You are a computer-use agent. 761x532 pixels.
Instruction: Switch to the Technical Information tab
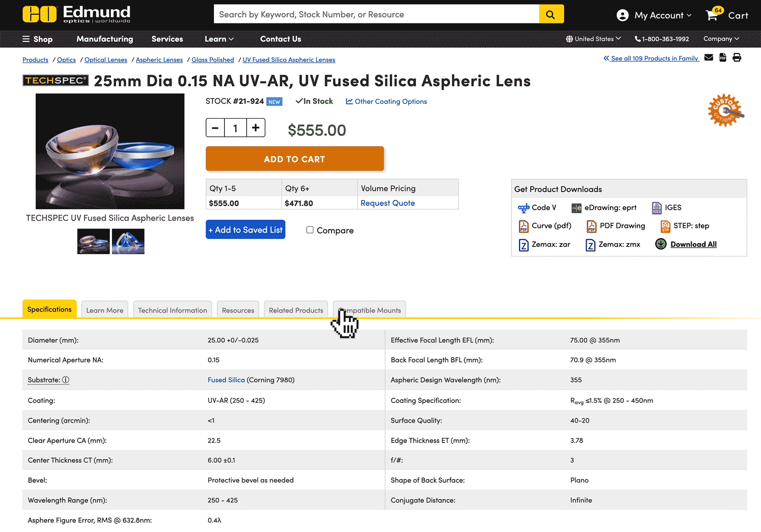coord(172,310)
